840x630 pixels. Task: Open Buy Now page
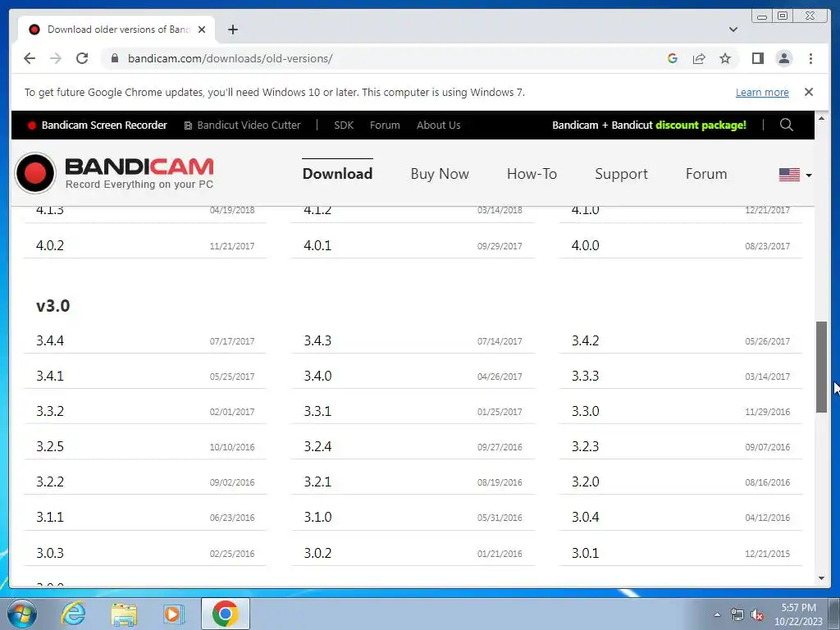pos(440,174)
